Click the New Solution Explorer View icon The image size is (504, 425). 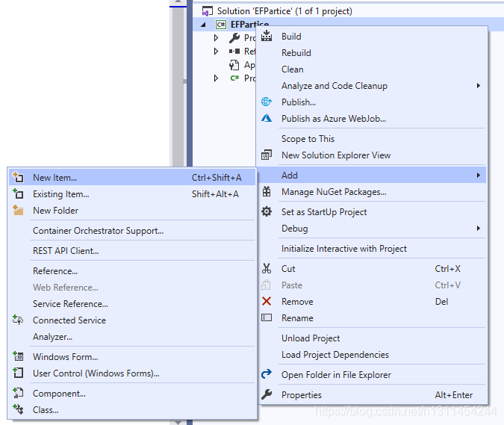pyautogui.click(x=267, y=155)
